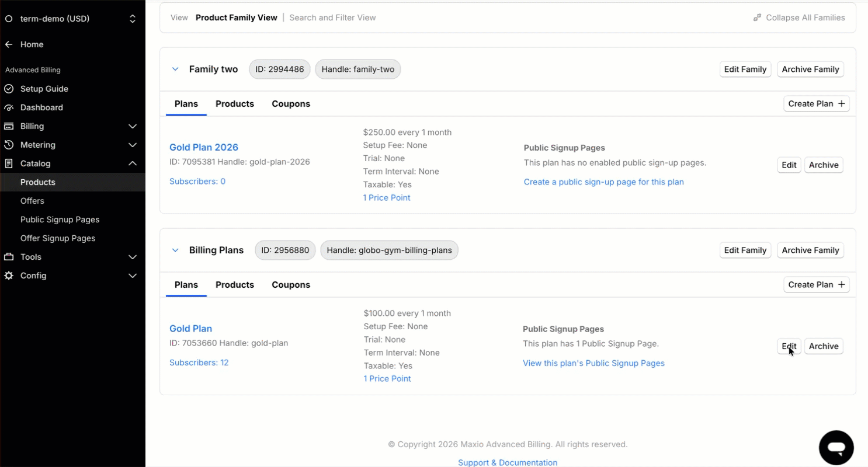Collapse the Family two section
Viewport: 868px width, 467px height.
pyautogui.click(x=175, y=69)
